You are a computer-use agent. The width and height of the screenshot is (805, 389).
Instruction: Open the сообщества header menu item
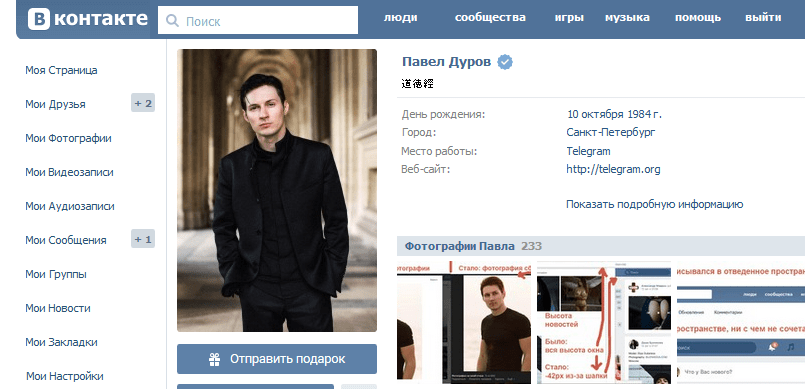[x=490, y=17]
